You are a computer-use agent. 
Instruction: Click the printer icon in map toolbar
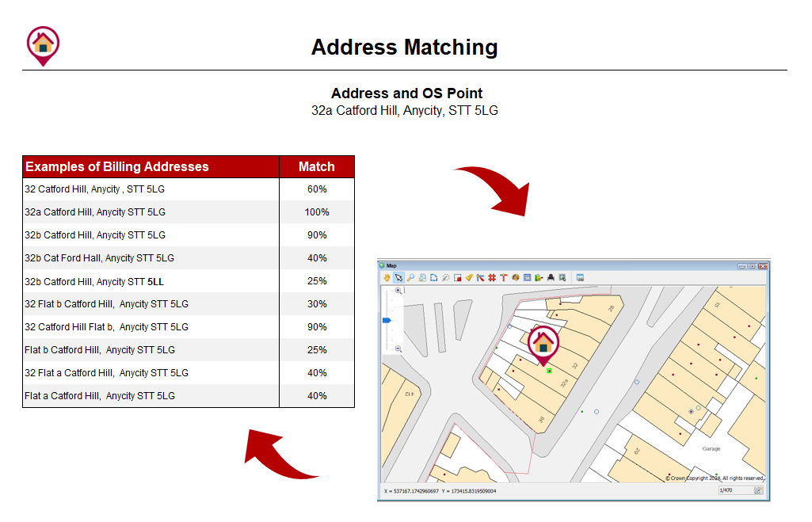click(x=551, y=278)
